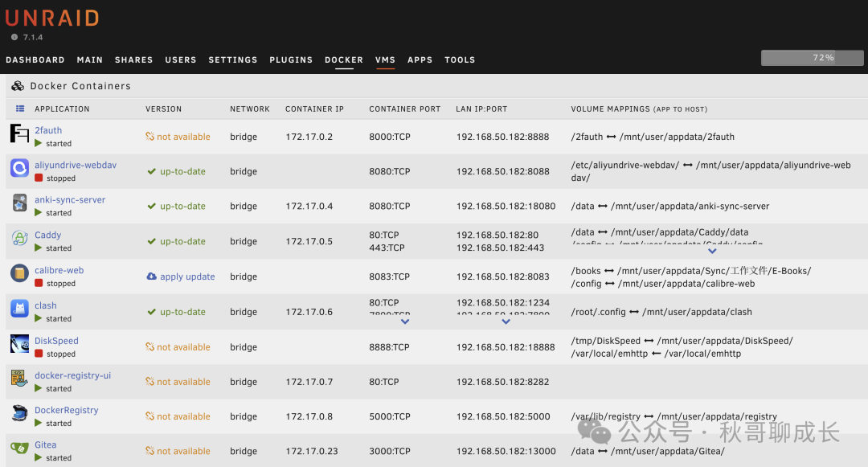Click the Docker Containers section icon
The image size is (868, 467).
[x=18, y=86]
